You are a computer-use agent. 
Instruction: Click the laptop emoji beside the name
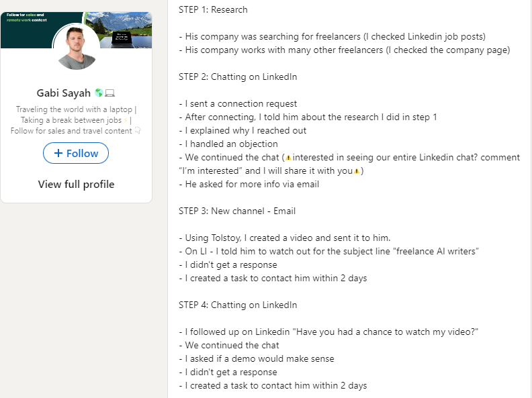click(x=109, y=93)
